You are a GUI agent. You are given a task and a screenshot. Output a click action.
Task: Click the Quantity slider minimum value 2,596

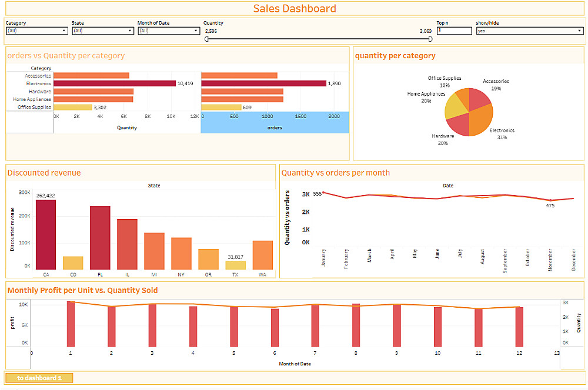pos(211,31)
